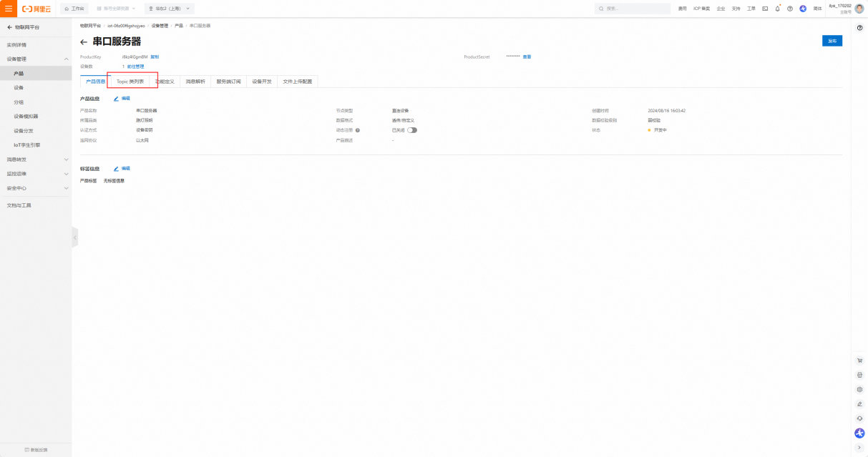Click the help question mark in top bar
The image size is (868, 457).
tap(790, 9)
